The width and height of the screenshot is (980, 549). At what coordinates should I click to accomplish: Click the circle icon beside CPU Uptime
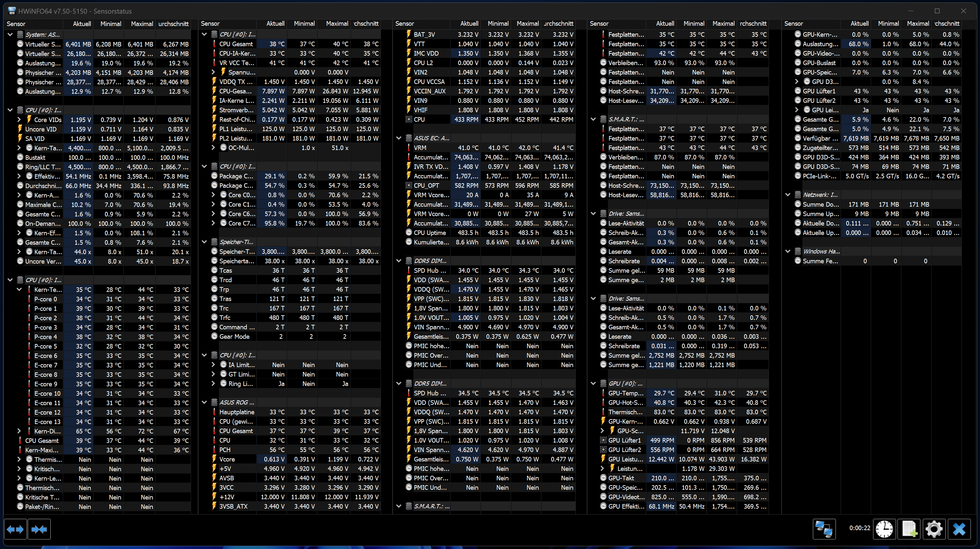pyautogui.click(x=409, y=233)
